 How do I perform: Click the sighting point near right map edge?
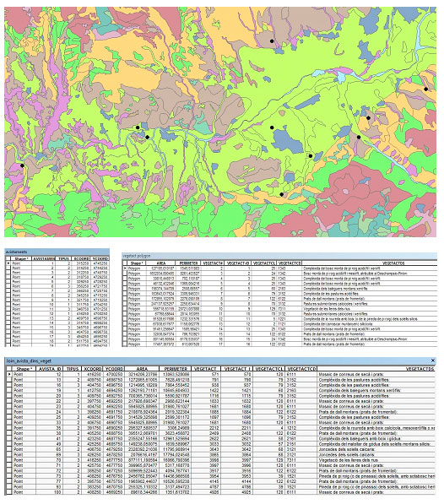[x=425, y=89]
